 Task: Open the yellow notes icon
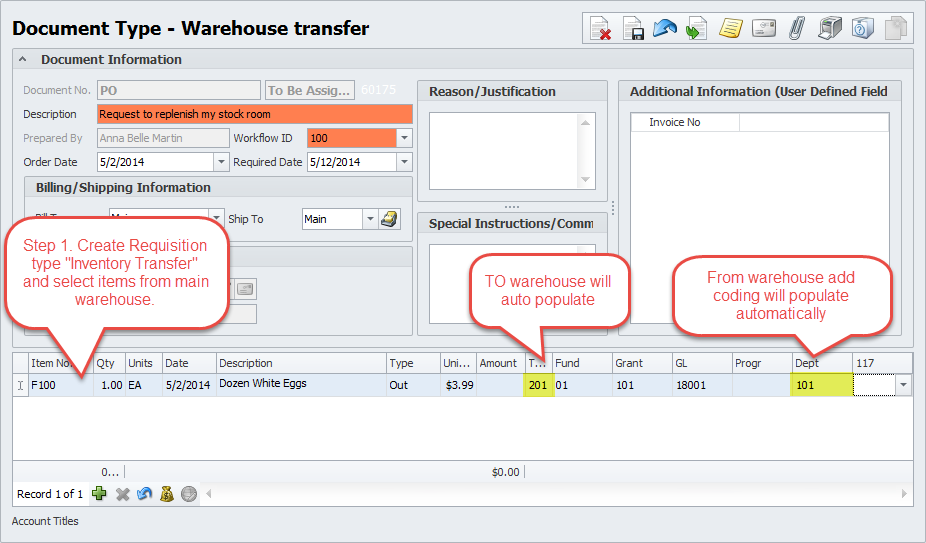(730, 29)
